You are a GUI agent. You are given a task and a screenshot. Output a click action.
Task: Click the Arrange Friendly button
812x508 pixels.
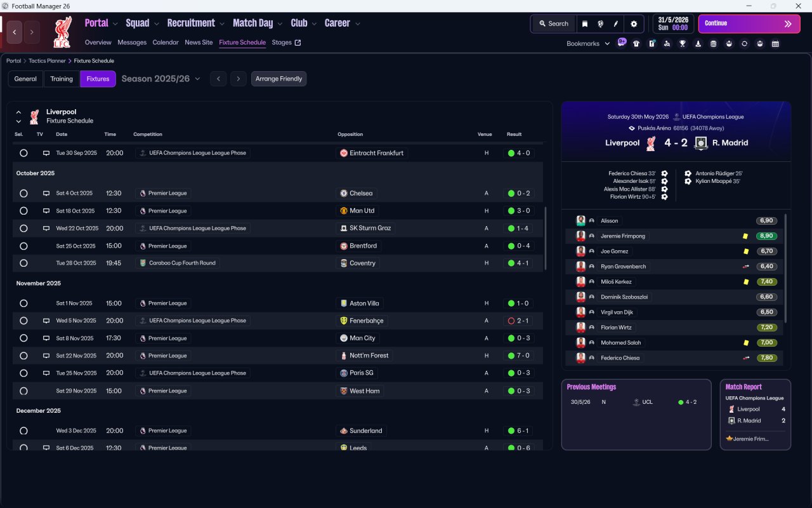[x=279, y=79]
